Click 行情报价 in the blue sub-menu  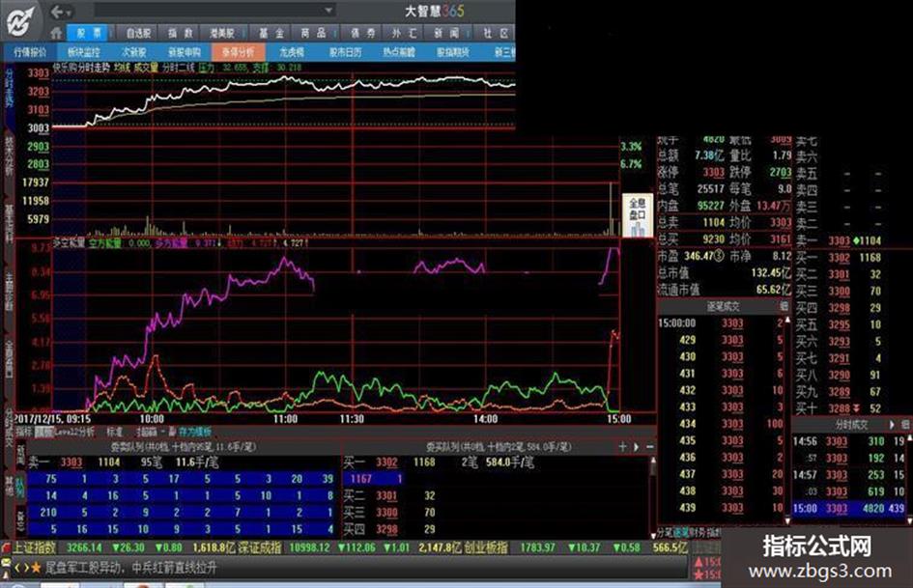[x=30, y=52]
